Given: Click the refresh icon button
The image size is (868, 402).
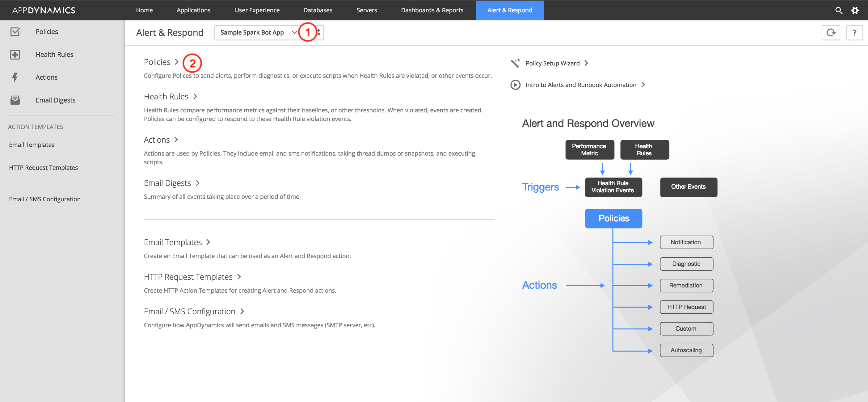Looking at the screenshot, I should tap(831, 33).
